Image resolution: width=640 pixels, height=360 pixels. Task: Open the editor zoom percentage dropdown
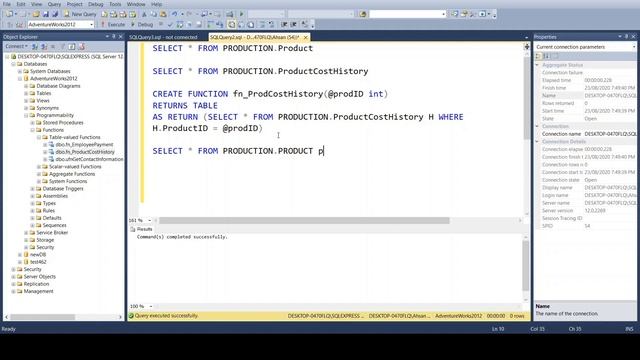[x=149, y=220]
